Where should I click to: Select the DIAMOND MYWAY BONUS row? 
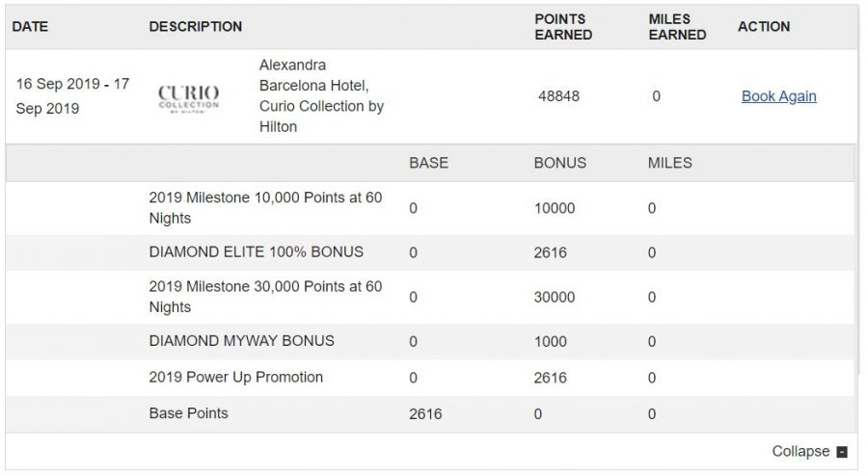[x=242, y=341]
